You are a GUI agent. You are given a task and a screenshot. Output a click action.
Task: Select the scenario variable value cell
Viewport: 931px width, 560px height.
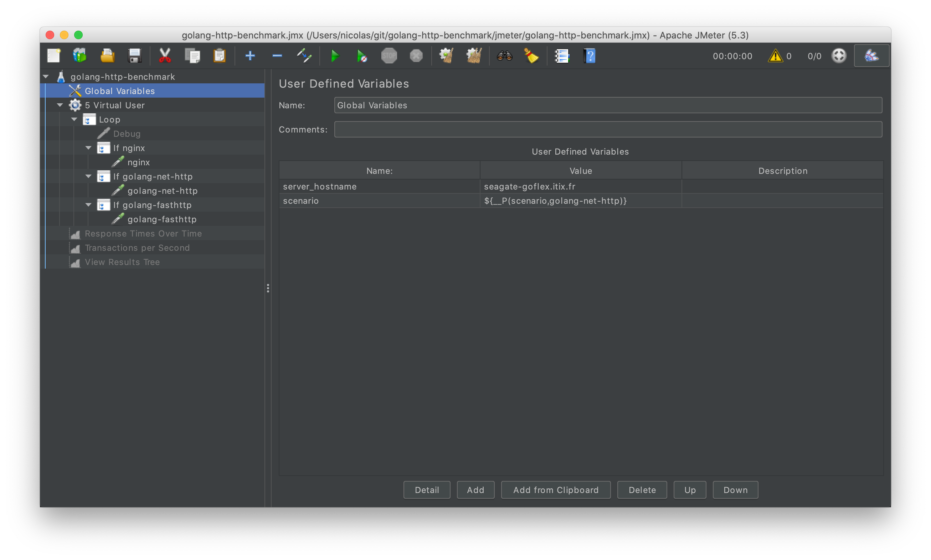click(580, 201)
